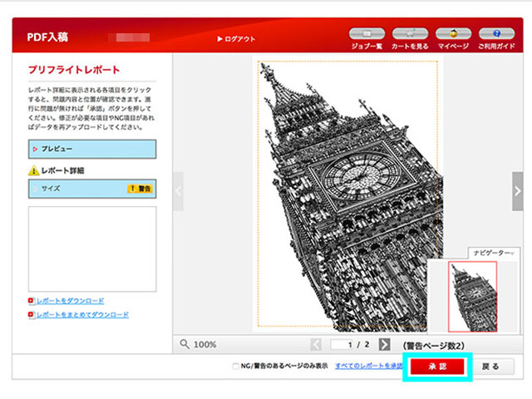Show previous page using left side chevron
Viewport: 532px width, 399px height.
[178, 191]
